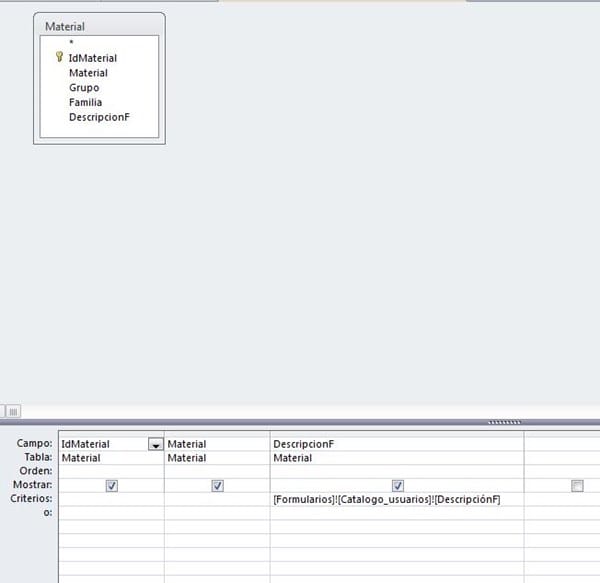Uncheck Mostrar for the DescripcionF column

pyautogui.click(x=398, y=486)
